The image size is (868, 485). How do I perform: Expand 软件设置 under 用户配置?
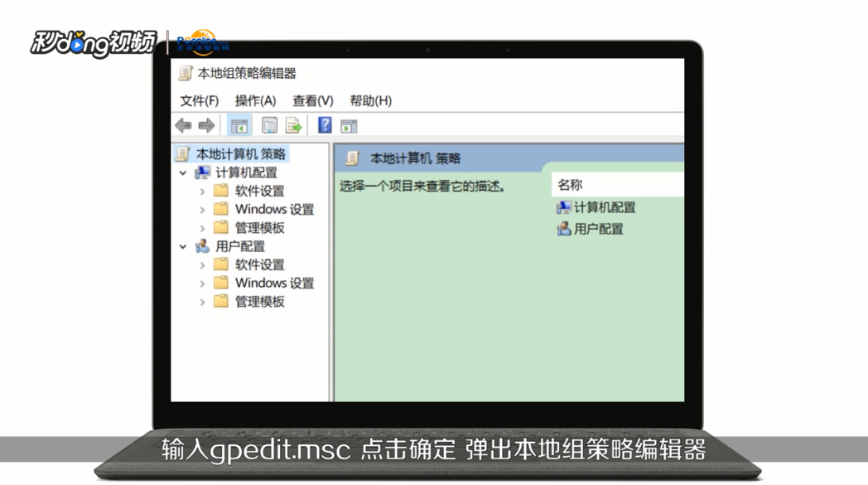(x=202, y=265)
